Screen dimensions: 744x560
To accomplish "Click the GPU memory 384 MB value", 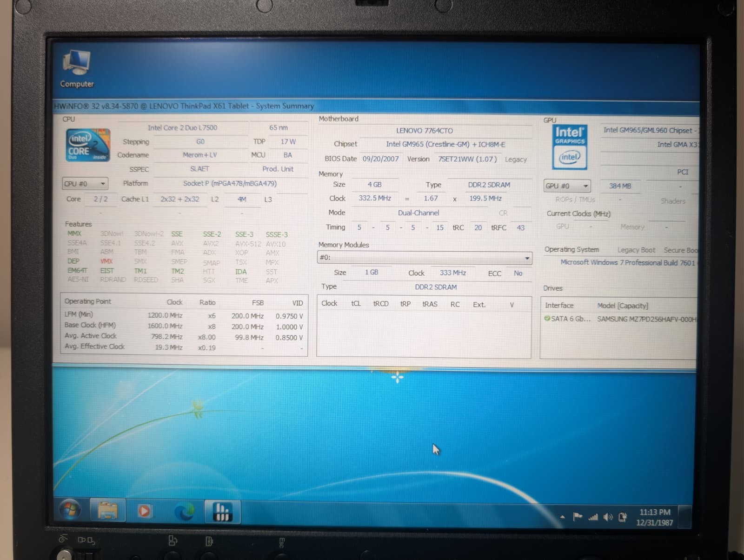I will tap(620, 186).
